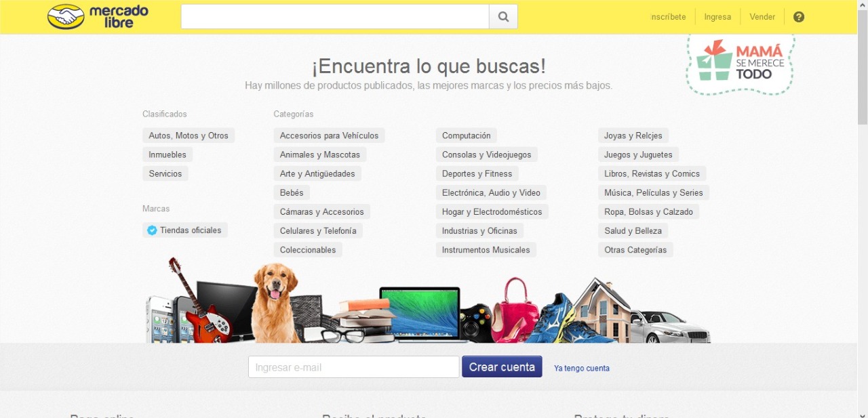Screen dimensions: 868x418
Task: Browse the Celulares y Telefonía category
Action: coord(317,231)
